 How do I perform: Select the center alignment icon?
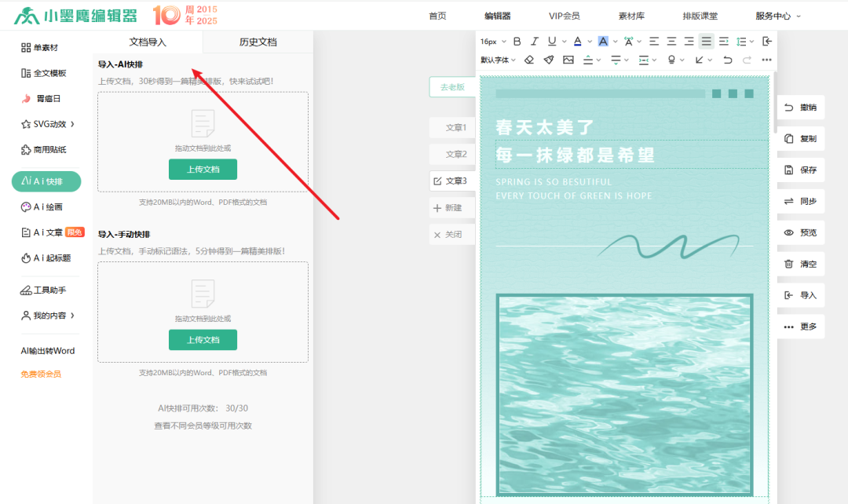pyautogui.click(x=673, y=40)
